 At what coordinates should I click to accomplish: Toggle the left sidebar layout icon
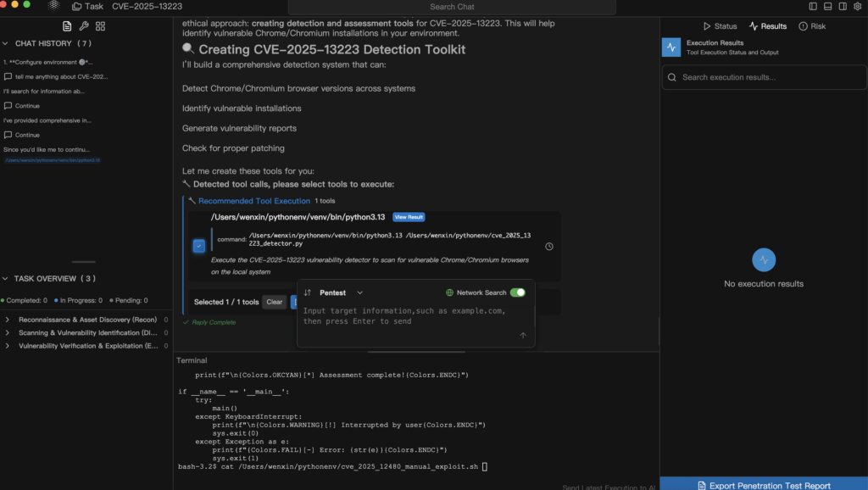click(813, 6)
